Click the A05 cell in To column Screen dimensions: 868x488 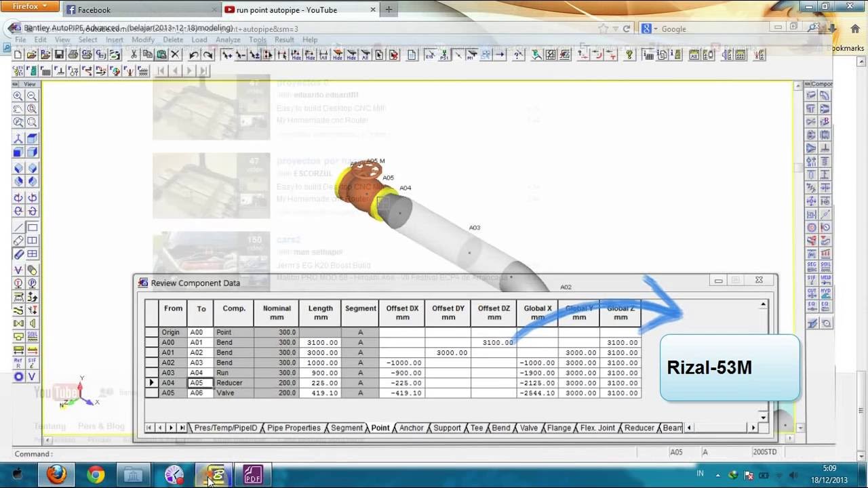pos(201,383)
